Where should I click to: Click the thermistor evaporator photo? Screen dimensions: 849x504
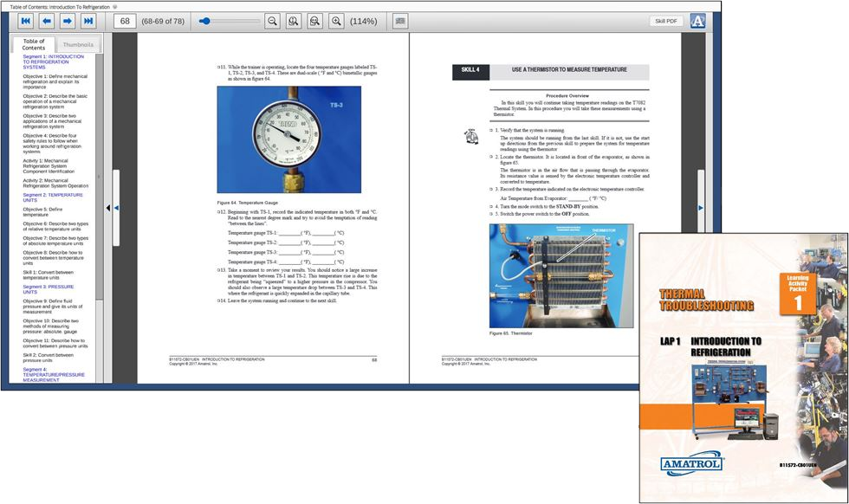561,275
